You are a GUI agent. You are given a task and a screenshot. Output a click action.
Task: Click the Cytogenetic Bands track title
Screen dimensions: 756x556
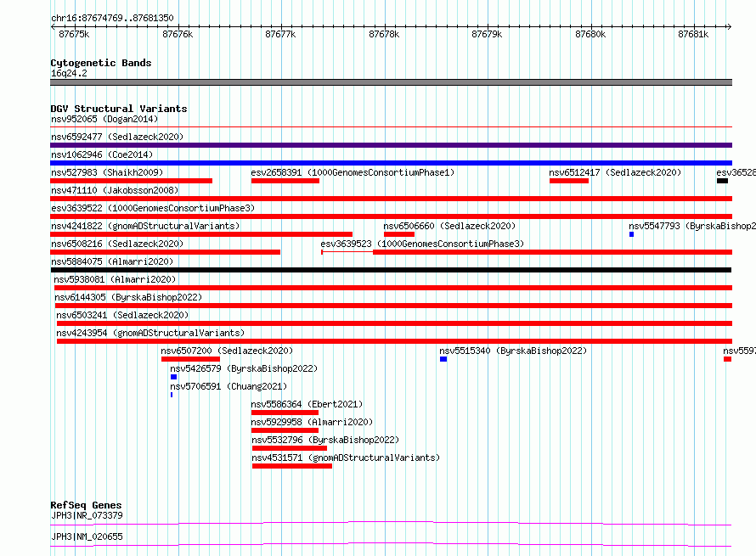click(x=101, y=63)
